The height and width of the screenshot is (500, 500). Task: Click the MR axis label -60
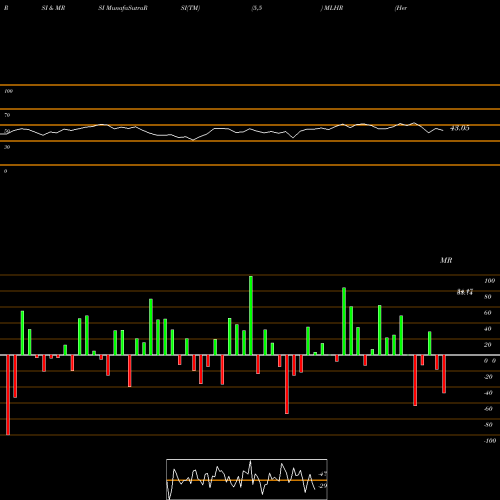488,409
